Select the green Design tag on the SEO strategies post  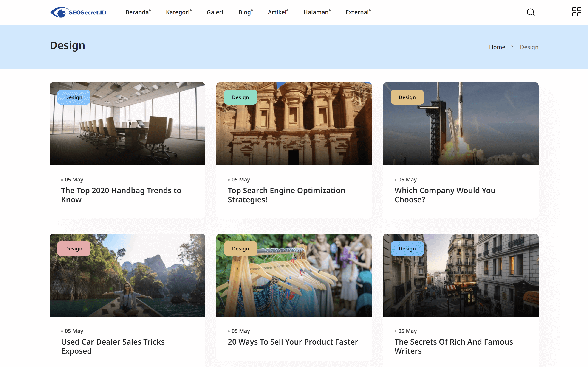pos(240,97)
